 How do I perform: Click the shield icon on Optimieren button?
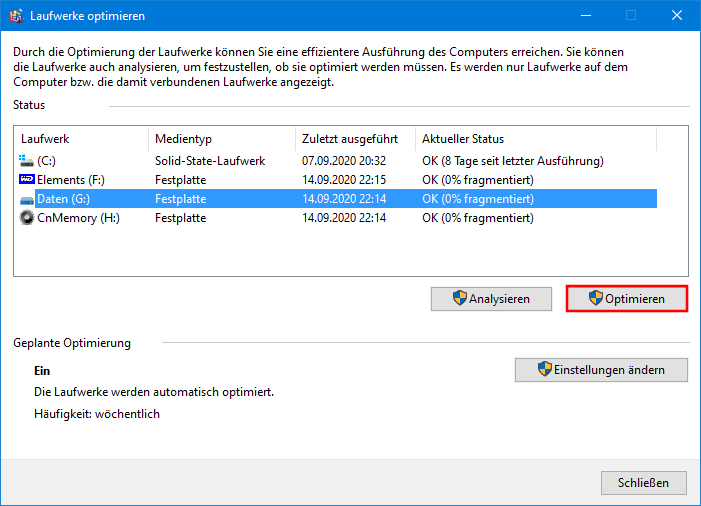[x=596, y=298]
